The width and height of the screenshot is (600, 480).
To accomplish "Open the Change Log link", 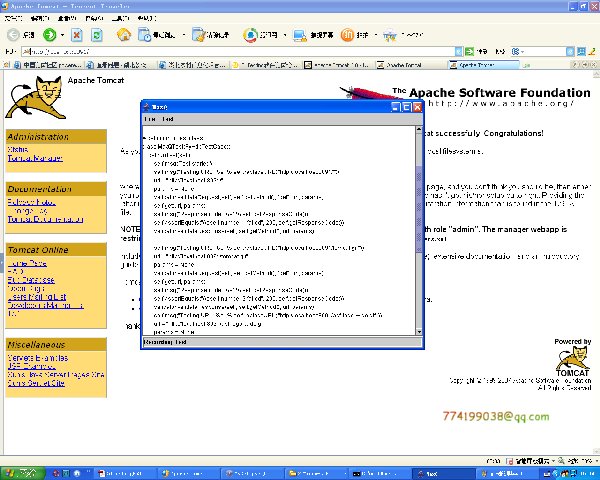I will click(x=30, y=211).
